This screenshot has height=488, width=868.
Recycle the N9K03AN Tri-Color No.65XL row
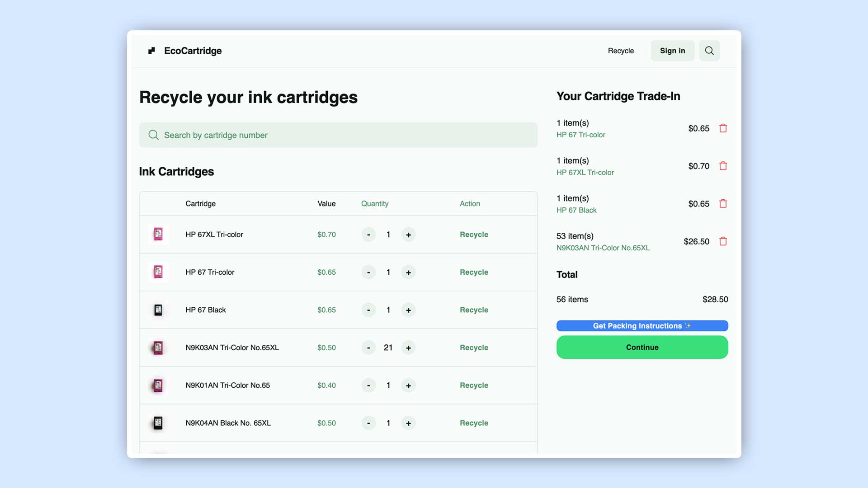point(474,347)
